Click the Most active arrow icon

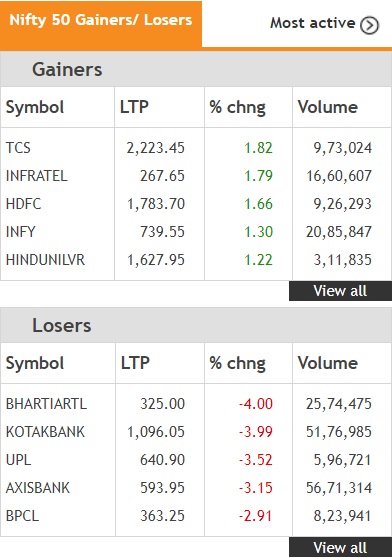click(369, 25)
